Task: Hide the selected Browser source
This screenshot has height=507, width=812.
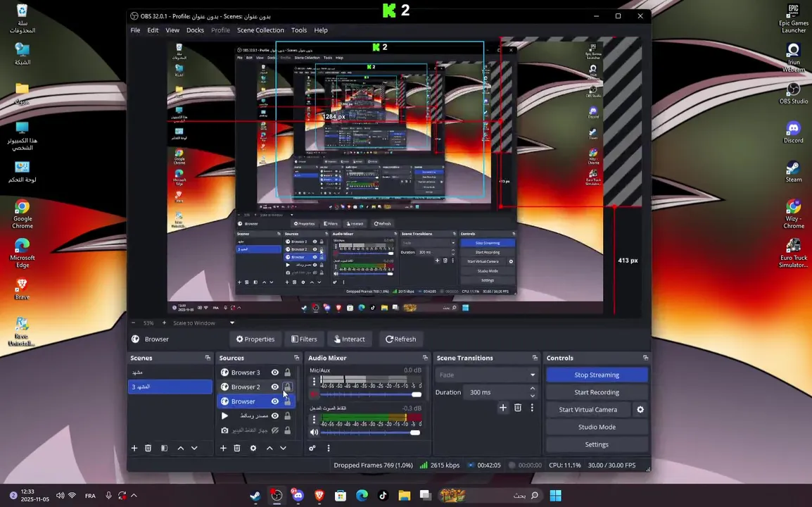Action: click(x=275, y=401)
